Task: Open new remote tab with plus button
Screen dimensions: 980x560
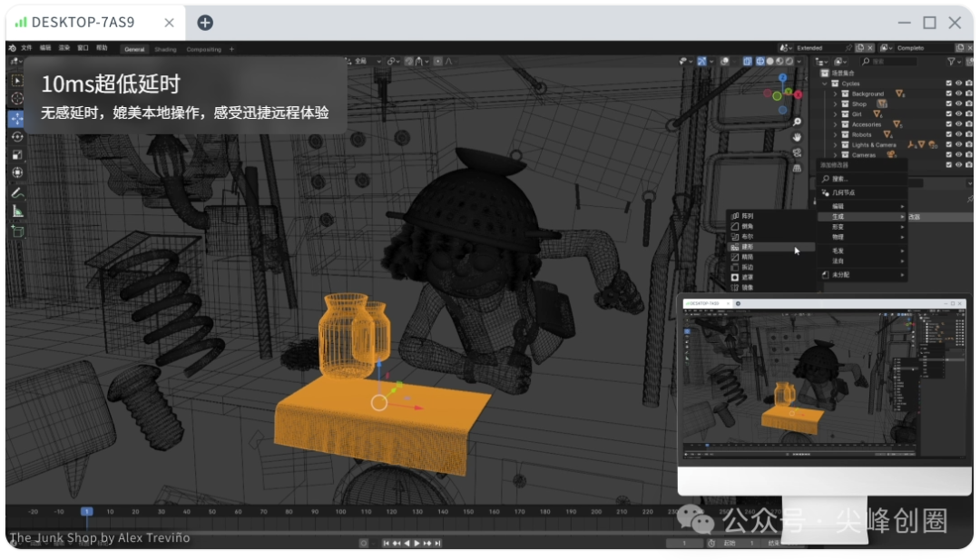Action: pos(205,23)
